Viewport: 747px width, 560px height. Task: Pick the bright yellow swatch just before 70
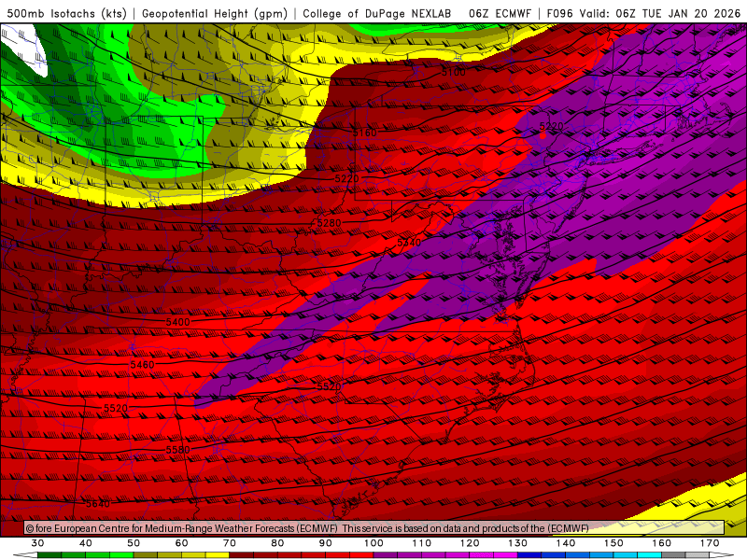218,555
